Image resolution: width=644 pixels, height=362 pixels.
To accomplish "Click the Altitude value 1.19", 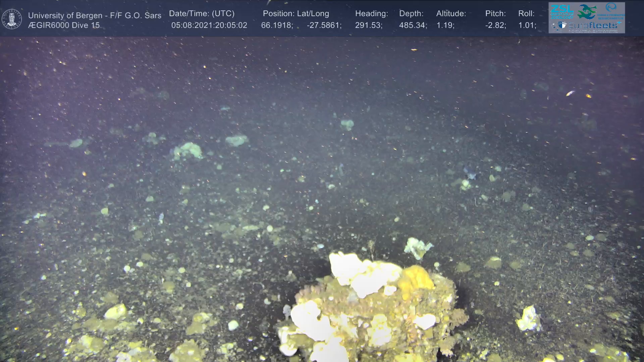I will [x=445, y=25].
